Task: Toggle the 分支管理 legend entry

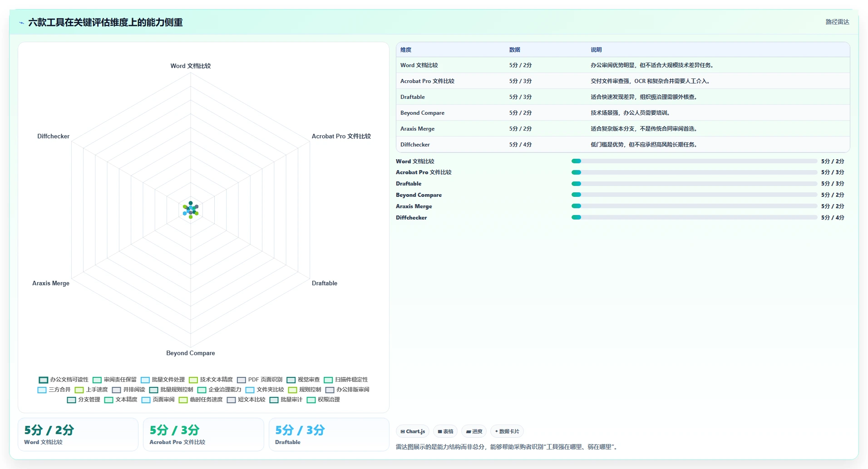Action: [84, 400]
